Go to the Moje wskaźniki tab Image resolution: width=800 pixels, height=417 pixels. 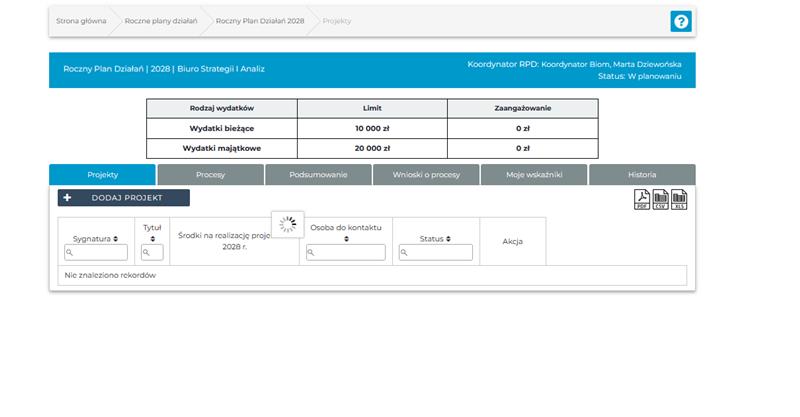click(534, 175)
